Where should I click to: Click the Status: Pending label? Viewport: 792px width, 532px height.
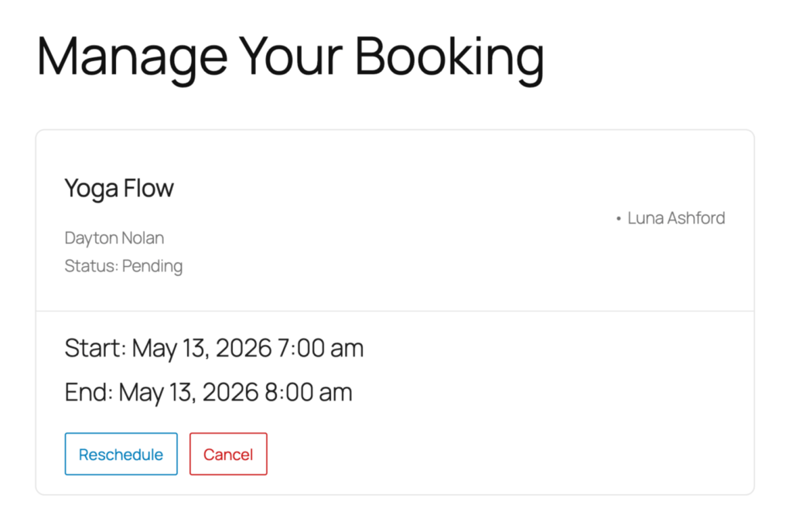[x=124, y=266]
